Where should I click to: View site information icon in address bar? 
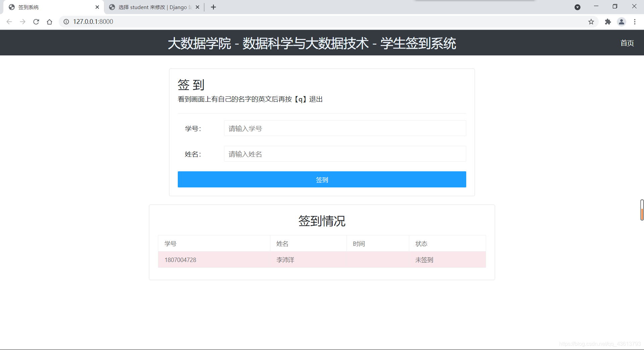tap(66, 22)
